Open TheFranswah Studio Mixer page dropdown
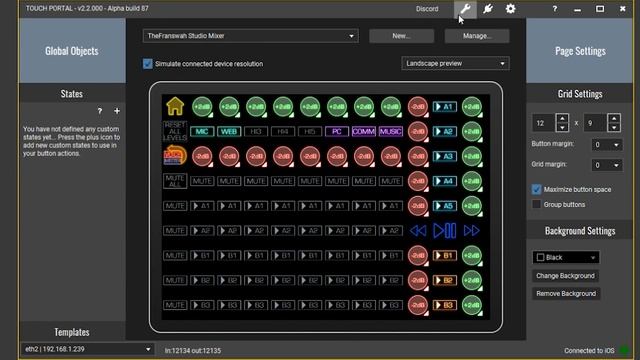Viewport: 640px width, 360px height. pyautogui.click(x=251, y=36)
